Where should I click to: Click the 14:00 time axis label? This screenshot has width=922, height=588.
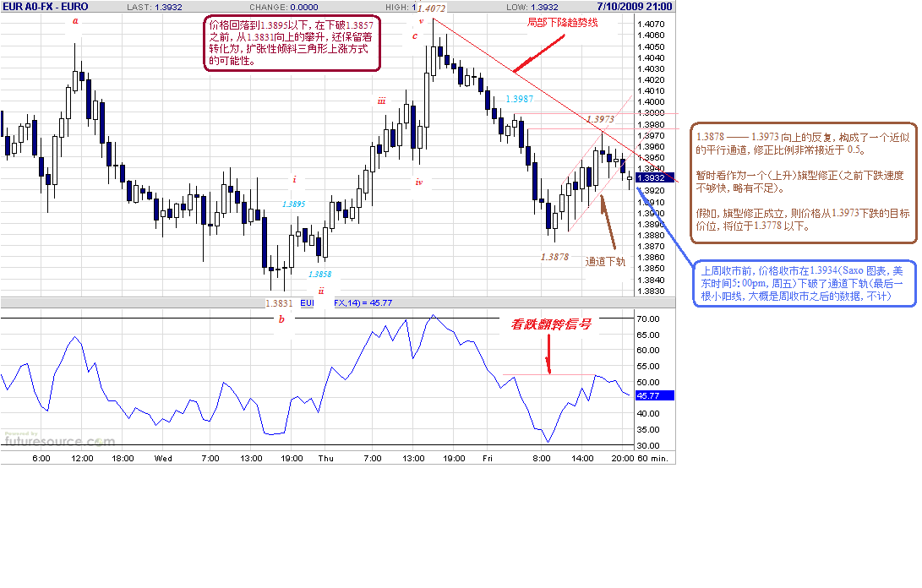coord(583,459)
